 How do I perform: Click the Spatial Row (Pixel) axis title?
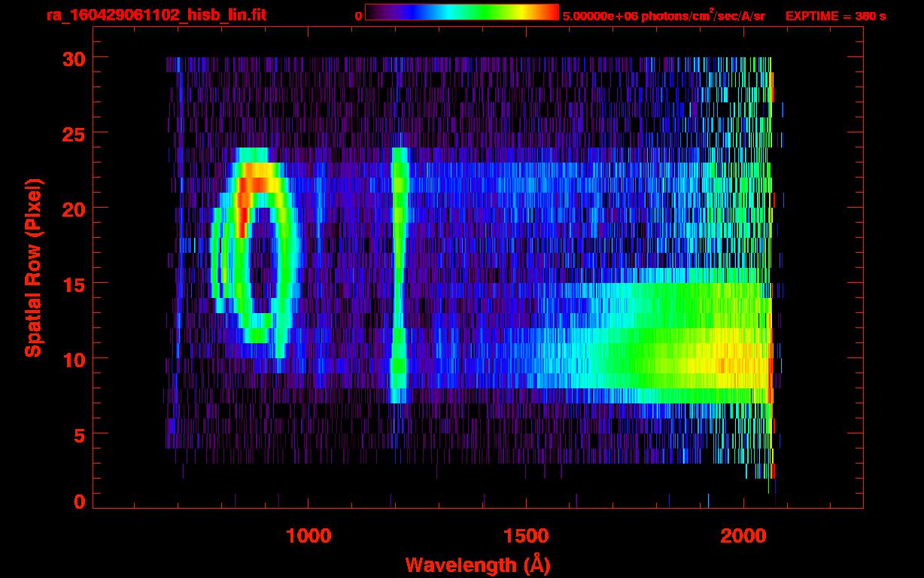[x=33, y=267]
